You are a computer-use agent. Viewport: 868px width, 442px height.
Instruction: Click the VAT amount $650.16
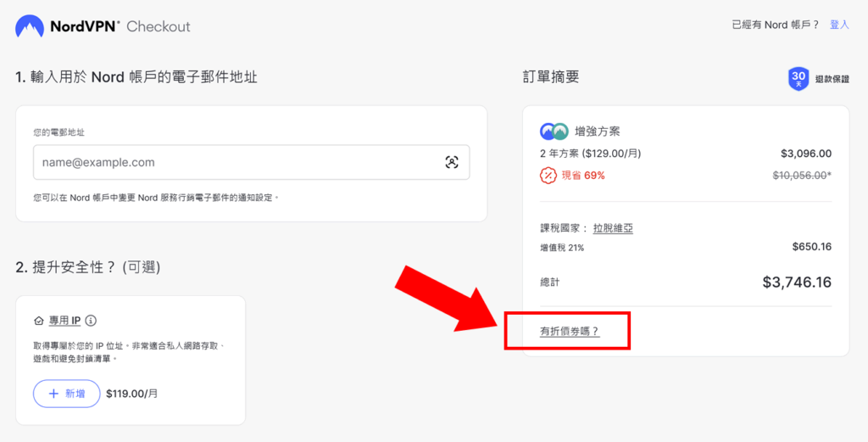point(811,247)
